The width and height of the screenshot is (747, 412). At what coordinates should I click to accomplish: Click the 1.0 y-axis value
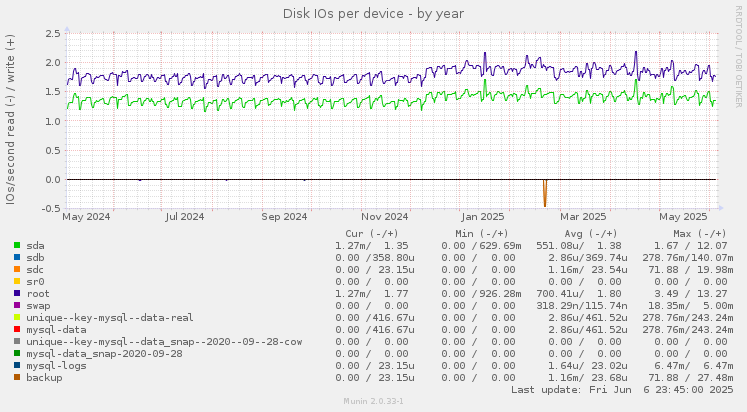click(x=53, y=121)
